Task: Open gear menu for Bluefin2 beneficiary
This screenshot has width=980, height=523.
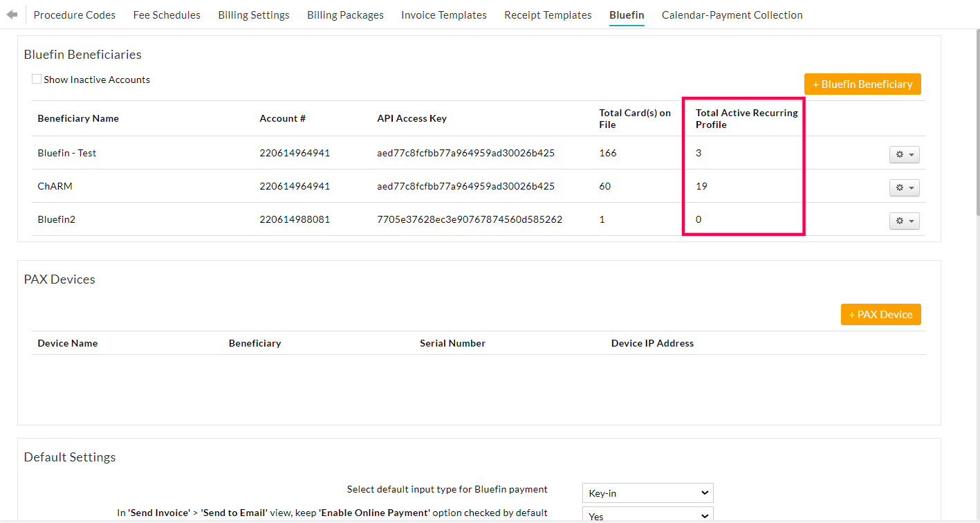Action: tap(904, 221)
